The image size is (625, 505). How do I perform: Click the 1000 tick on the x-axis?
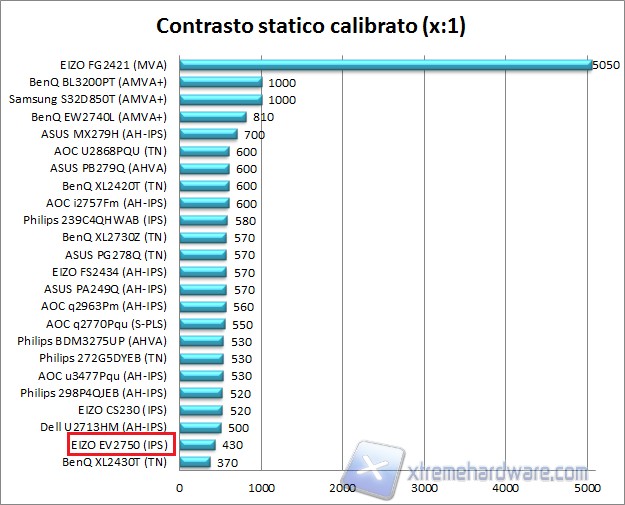[x=261, y=487]
